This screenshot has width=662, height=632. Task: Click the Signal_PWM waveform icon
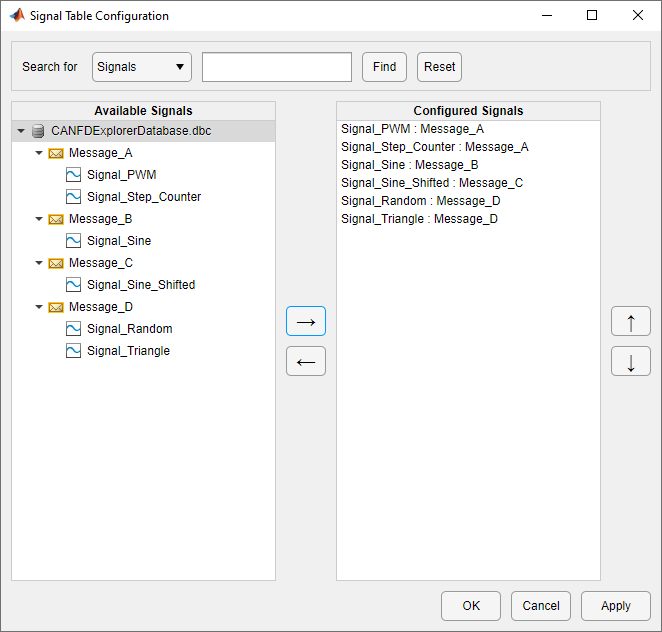[x=73, y=175]
